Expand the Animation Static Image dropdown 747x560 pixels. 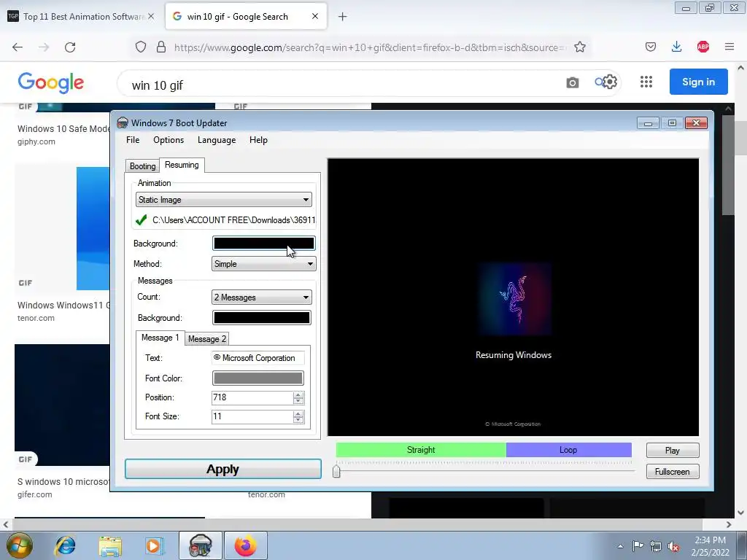223,200
